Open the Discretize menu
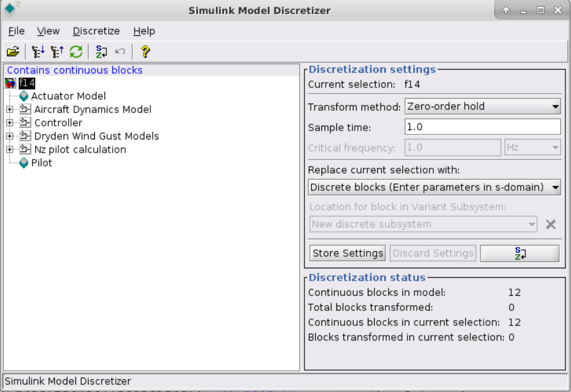Image resolution: width=571 pixels, height=392 pixels. pyautogui.click(x=96, y=31)
